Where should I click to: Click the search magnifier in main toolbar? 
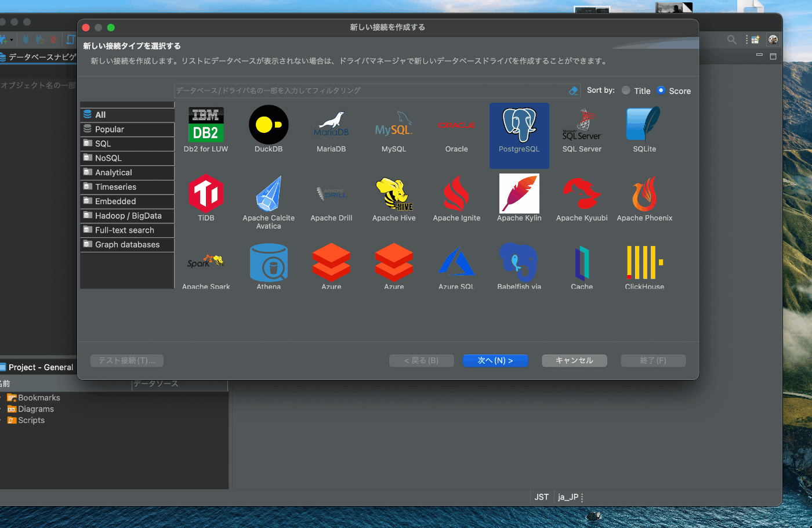click(x=732, y=39)
